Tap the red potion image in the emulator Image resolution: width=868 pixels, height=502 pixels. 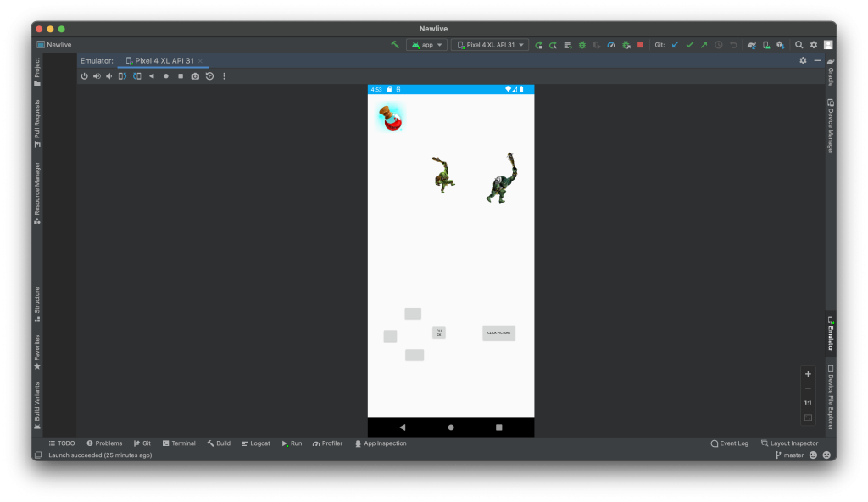(390, 118)
